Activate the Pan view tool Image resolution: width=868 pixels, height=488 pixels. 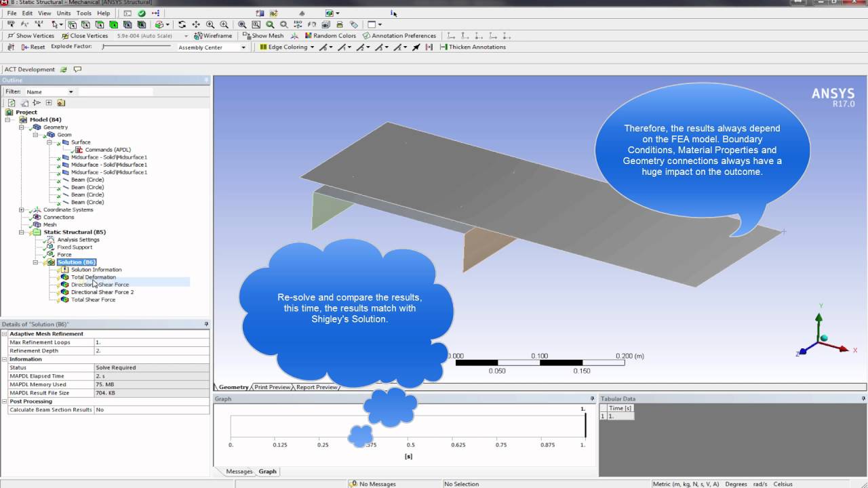click(x=196, y=24)
